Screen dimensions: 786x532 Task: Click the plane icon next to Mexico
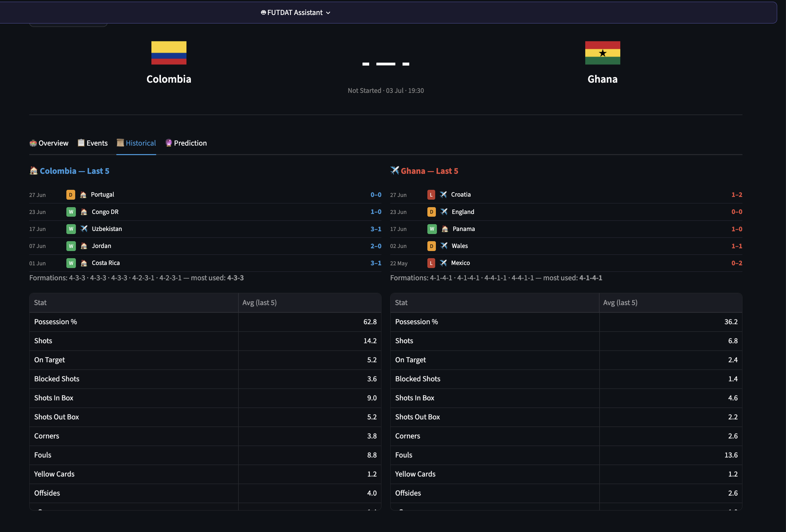tap(443, 263)
